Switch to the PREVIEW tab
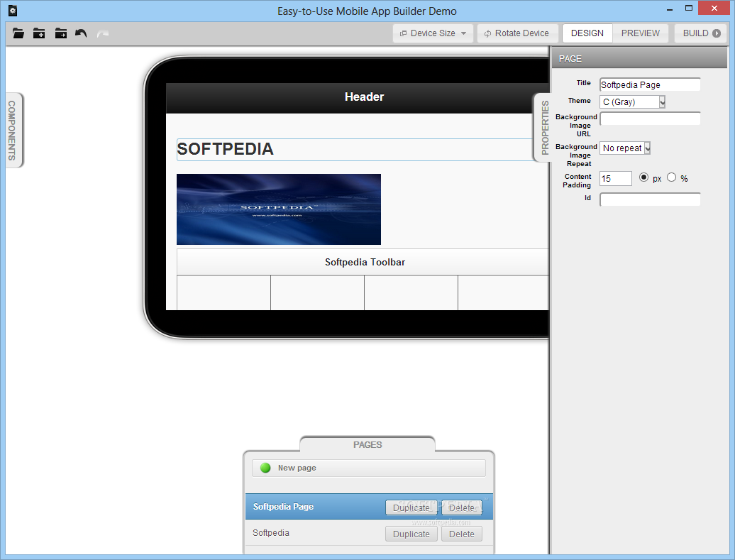Screen dimensions: 735x560 [641, 33]
